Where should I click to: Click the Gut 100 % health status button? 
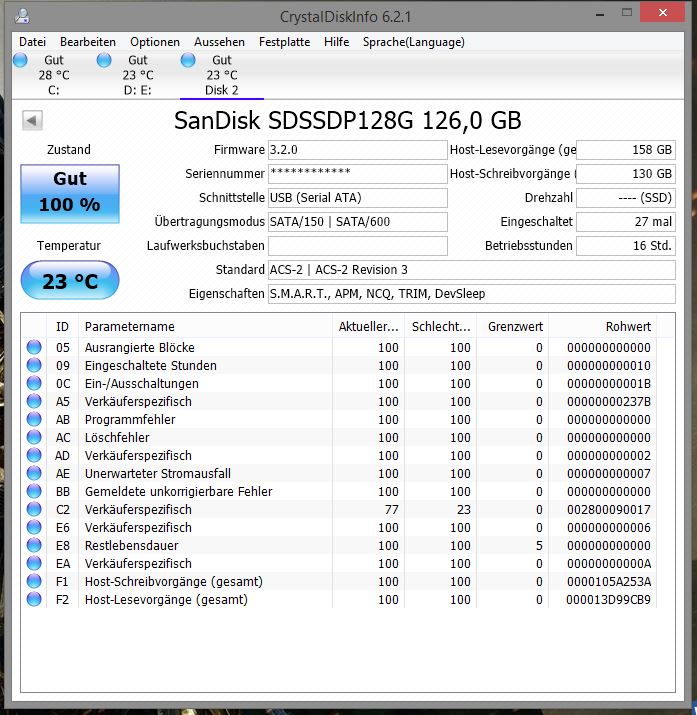click(x=70, y=194)
